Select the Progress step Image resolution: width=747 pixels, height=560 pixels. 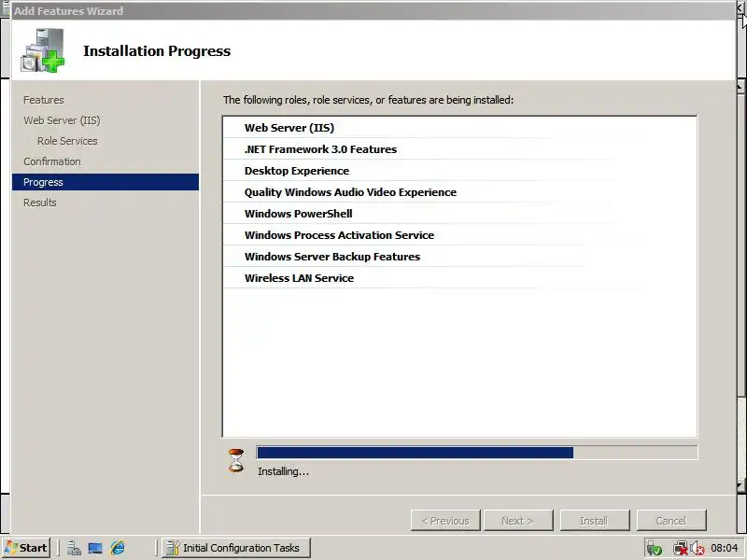[106, 182]
